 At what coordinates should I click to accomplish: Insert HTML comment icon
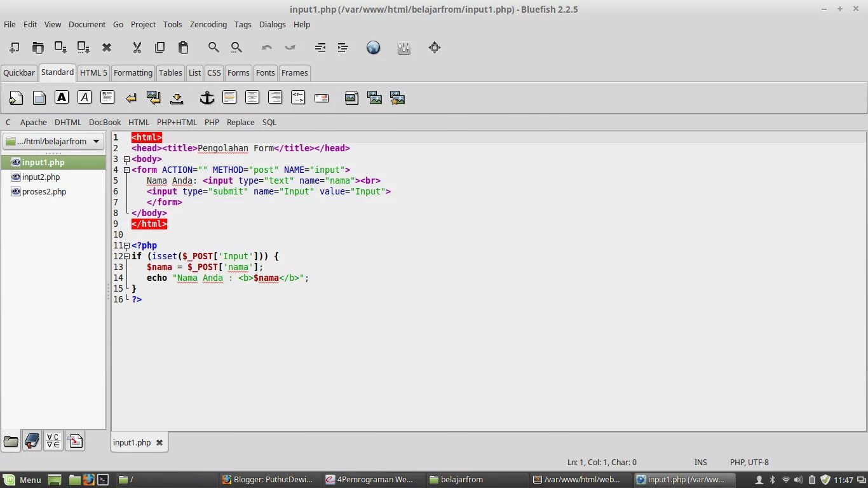point(298,97)
